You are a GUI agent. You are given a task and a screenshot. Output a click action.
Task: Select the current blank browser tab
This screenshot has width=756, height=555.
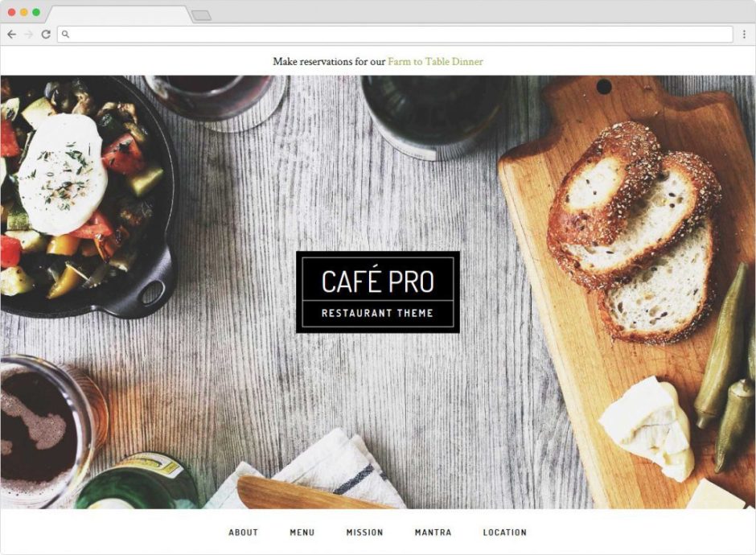(x=120, y=14)
